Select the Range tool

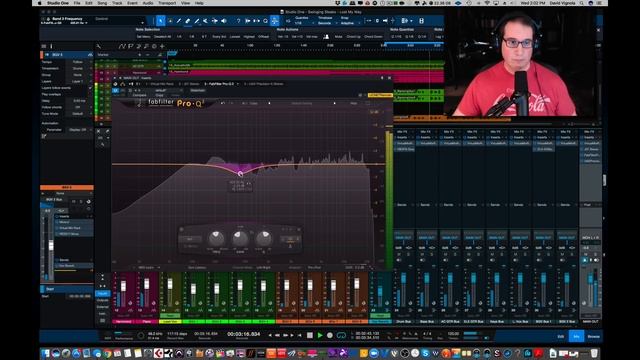[170, 20]
